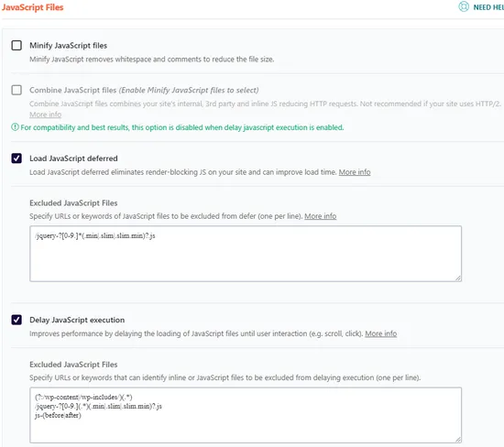The image size is (504, 447).
Task: Click the NEED HELP text link
Action: (488, 7)
